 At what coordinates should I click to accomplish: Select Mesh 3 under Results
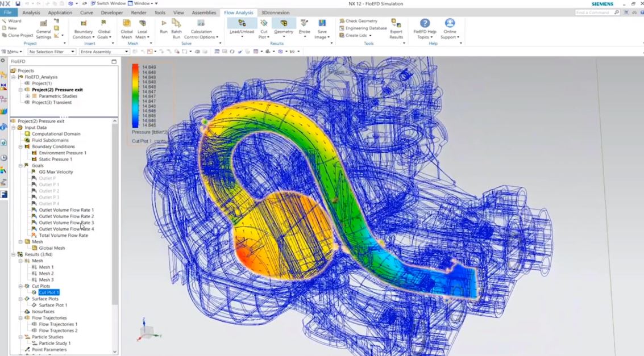[x=46, y=280]
